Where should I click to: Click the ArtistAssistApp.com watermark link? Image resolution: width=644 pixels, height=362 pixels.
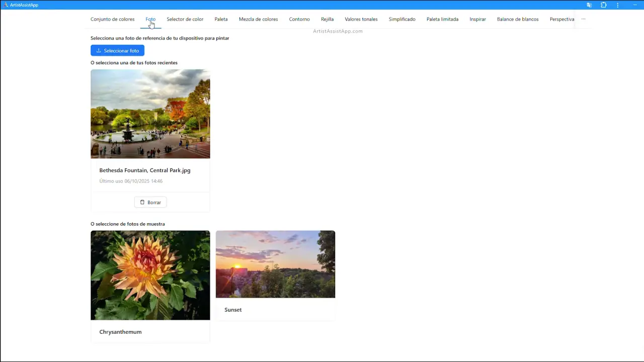(338, 31)
